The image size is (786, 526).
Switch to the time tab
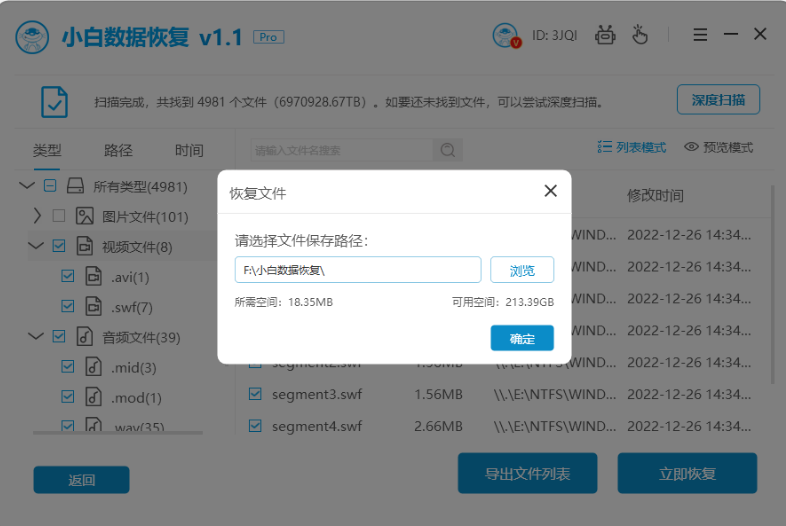click(x=189, y=150)
